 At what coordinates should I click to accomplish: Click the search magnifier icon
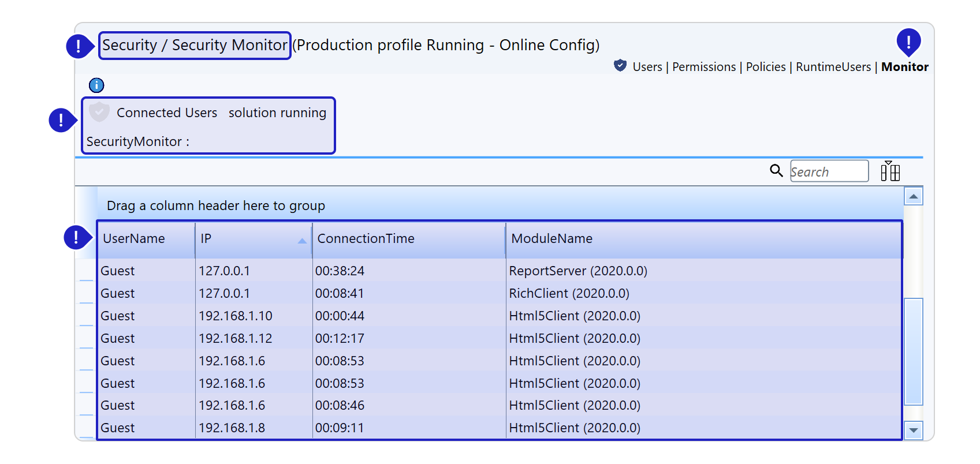coord(776,171)
